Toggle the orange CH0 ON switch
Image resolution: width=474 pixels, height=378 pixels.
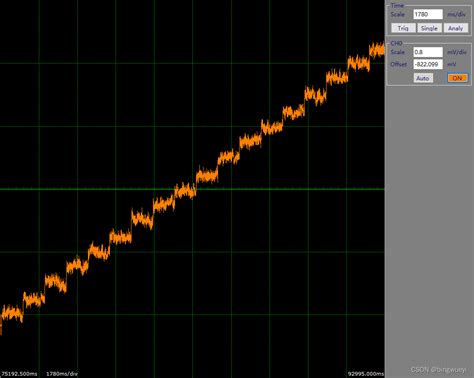pyautogui.click(x=457, y=78)
